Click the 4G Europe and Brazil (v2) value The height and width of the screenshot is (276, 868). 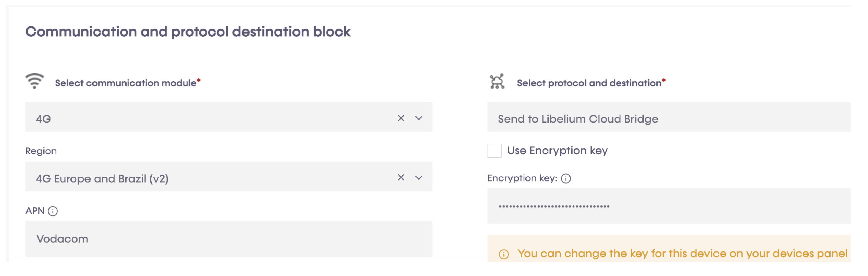102,178
